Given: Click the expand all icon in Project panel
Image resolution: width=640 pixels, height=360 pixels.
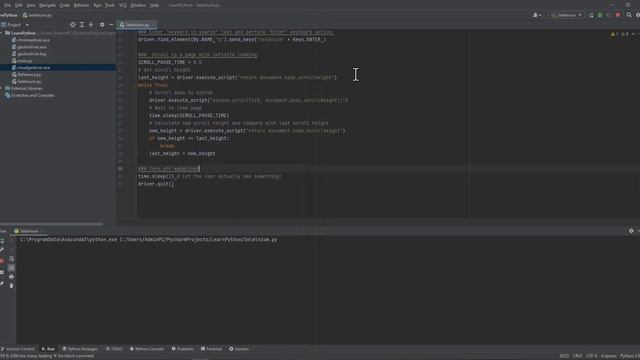Looking at the screenshot, I should click(82, 24).
